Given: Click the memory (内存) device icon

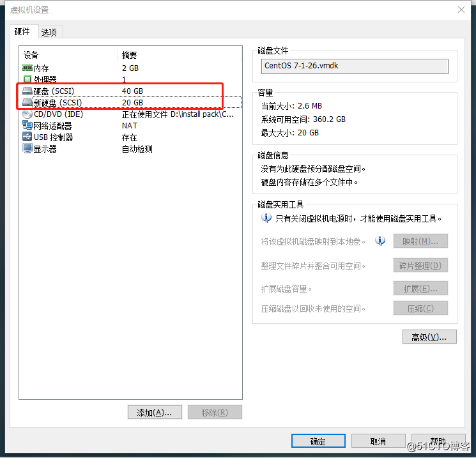Looking at the screenshot, I should [x=27, y=68].
